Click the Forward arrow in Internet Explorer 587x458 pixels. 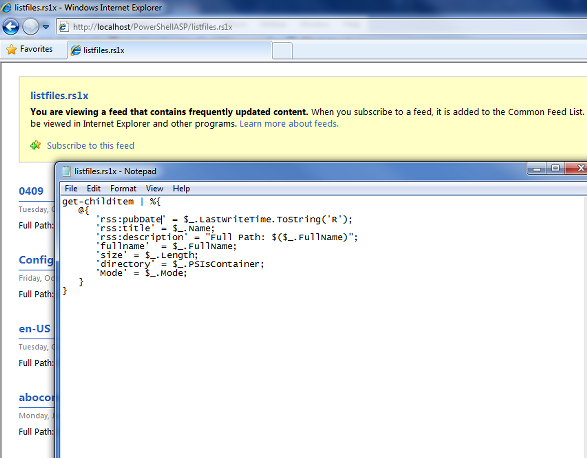[x=30, y=27]
